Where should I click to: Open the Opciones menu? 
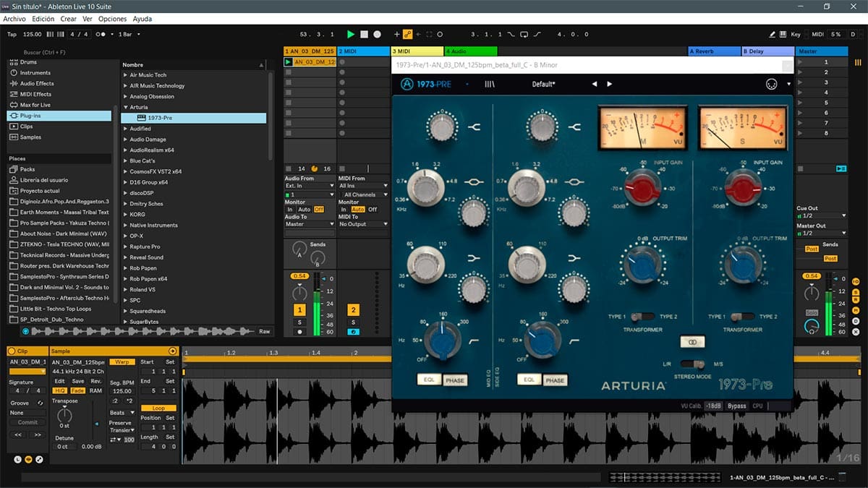[112, 19]
